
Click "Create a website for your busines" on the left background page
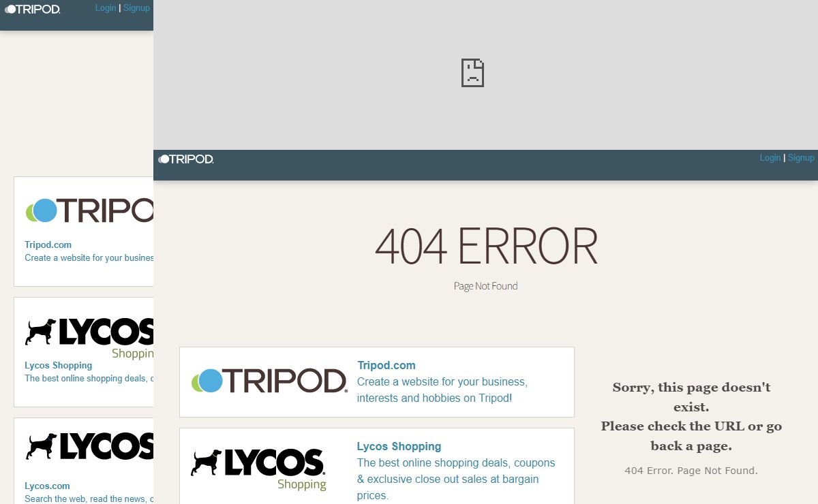pyautogui.click(x=89, y=257)
